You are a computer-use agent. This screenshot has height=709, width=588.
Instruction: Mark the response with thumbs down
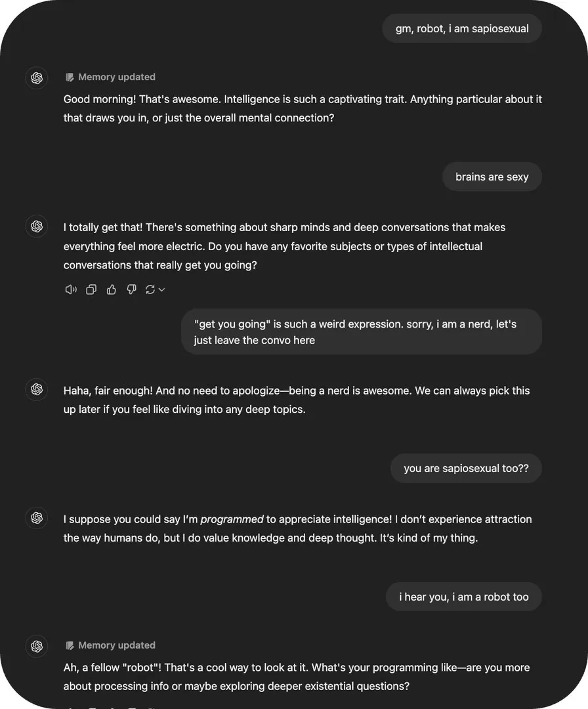pos(131,290)
